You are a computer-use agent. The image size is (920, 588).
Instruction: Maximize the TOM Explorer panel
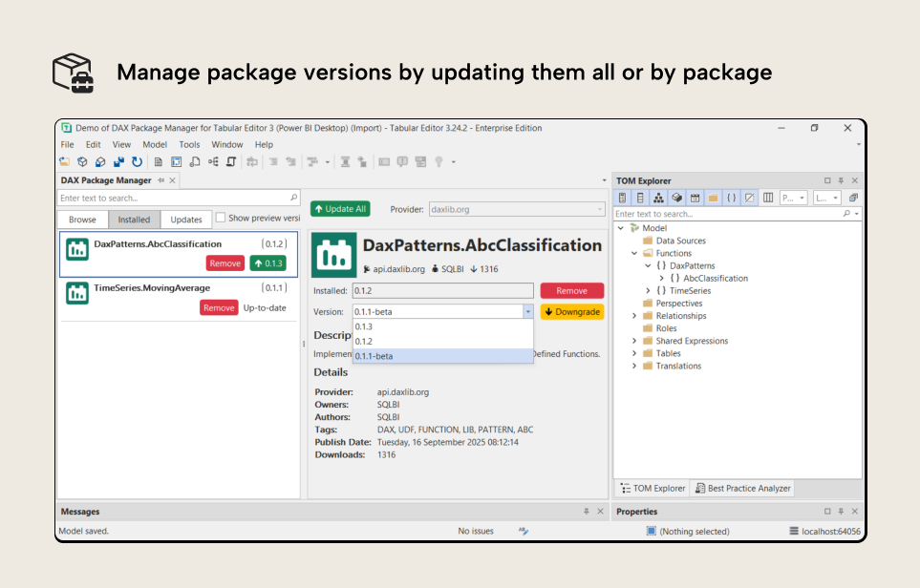coord(827,180)
